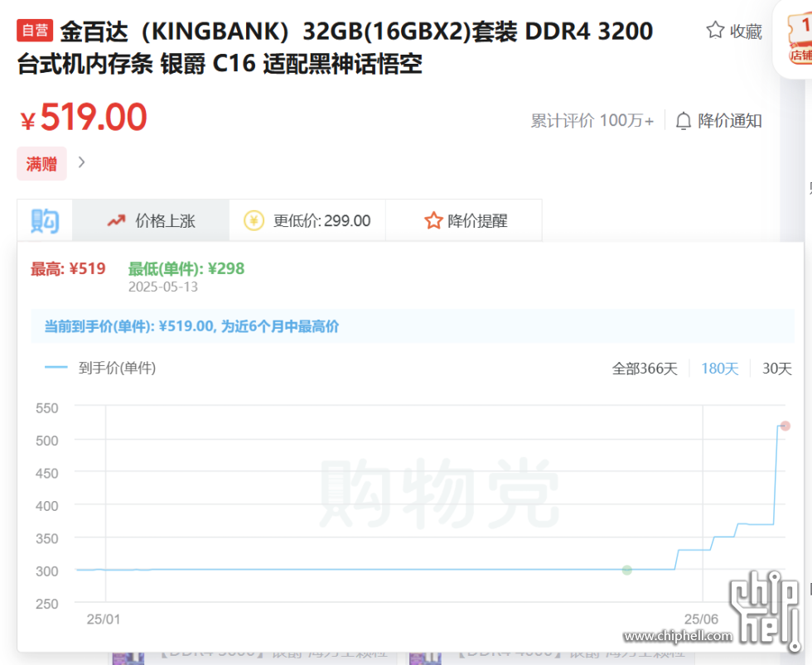Click the 300 y-axis label
Screen dimensions: 812x665
46,571
